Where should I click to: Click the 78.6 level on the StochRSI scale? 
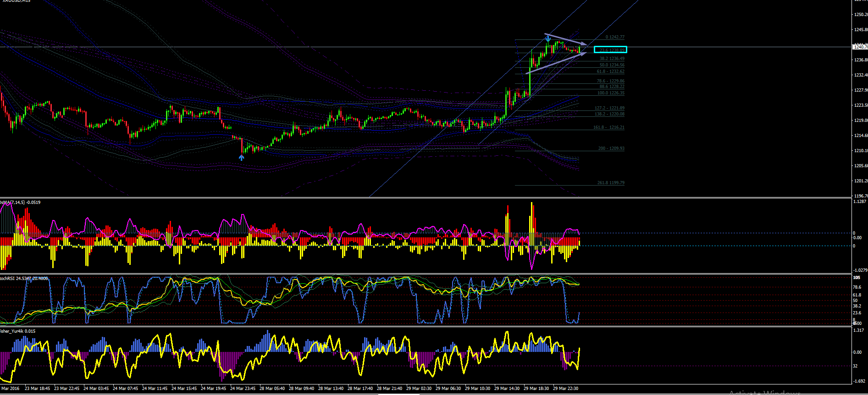[x=857, y=287]
